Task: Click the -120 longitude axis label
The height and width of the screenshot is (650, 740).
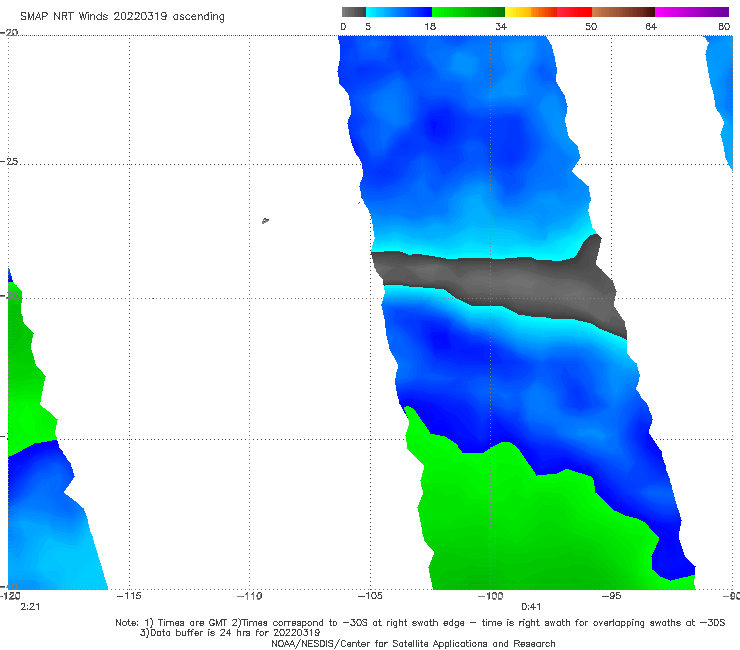Action: pos(10,596)
